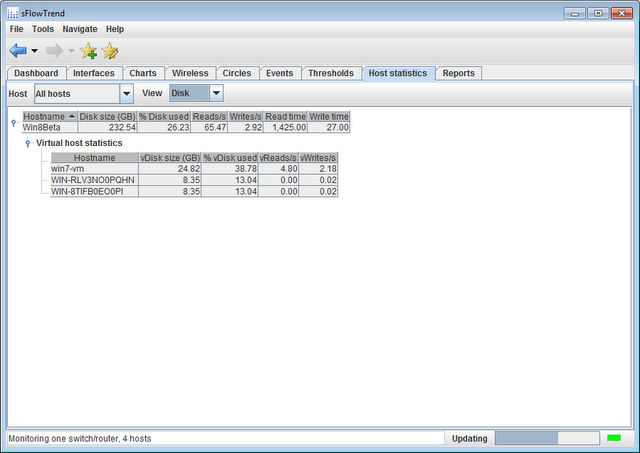The width and height of the screenshot is (640, 453).
Task: Select the win7-vm virtual host row
Action: tap(94, 169)
